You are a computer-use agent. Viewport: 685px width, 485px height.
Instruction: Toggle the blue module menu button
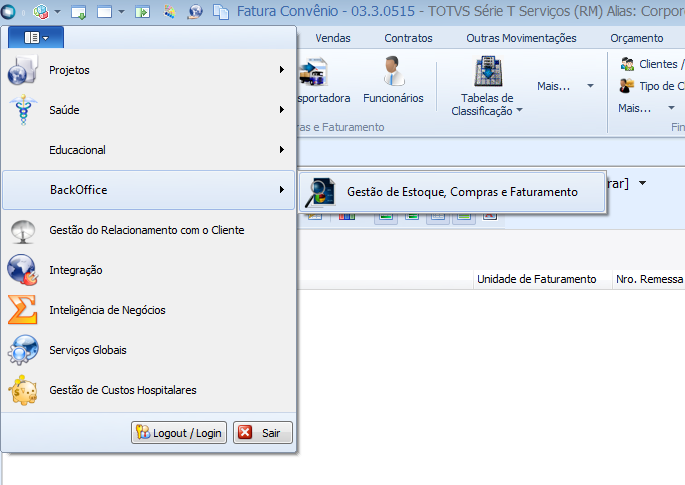point(36,38)
